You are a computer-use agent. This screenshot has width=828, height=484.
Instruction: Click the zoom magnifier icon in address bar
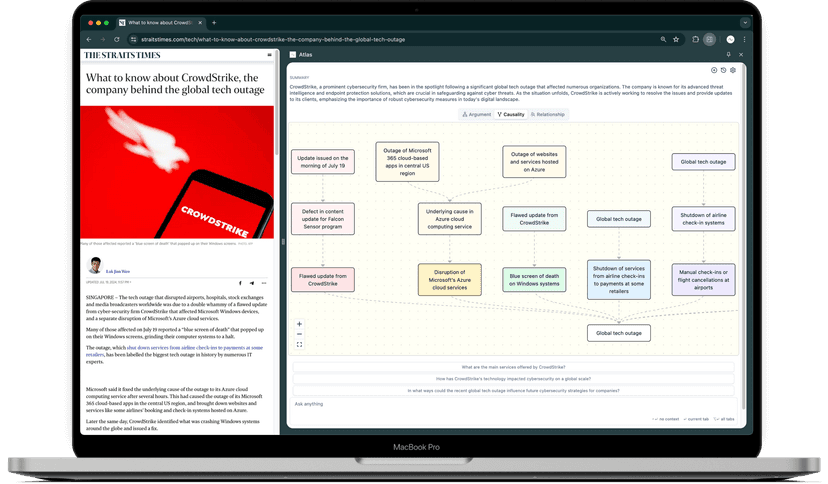point(663,39)
